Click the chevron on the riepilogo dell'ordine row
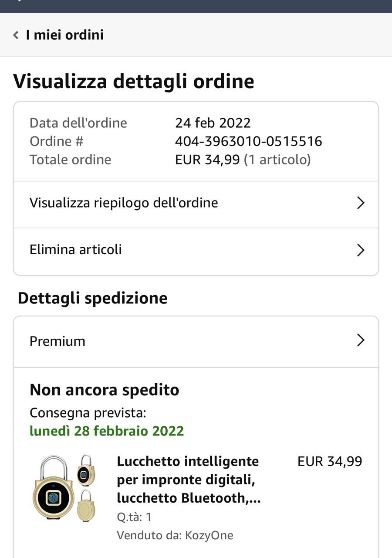 (360, 203)
